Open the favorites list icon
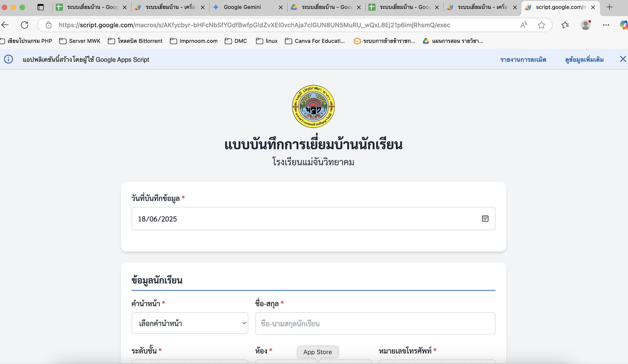Screen dimensions: 628x364 [565, 25]
